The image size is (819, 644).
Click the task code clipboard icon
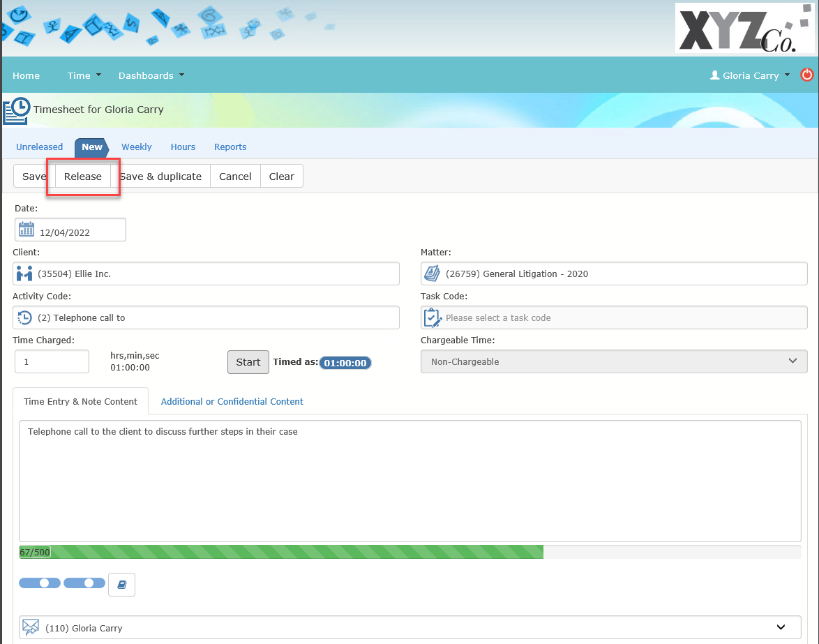click(x=433, y=317)
